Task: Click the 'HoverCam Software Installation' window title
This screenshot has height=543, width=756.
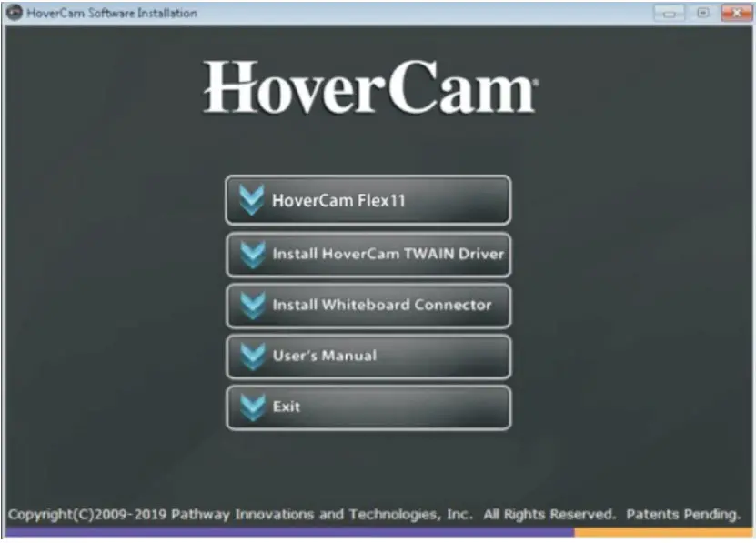Action: tap(112, 13)
